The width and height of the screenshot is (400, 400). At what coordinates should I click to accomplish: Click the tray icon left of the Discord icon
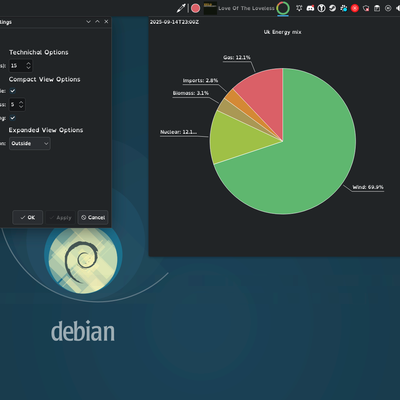point(299,8)
